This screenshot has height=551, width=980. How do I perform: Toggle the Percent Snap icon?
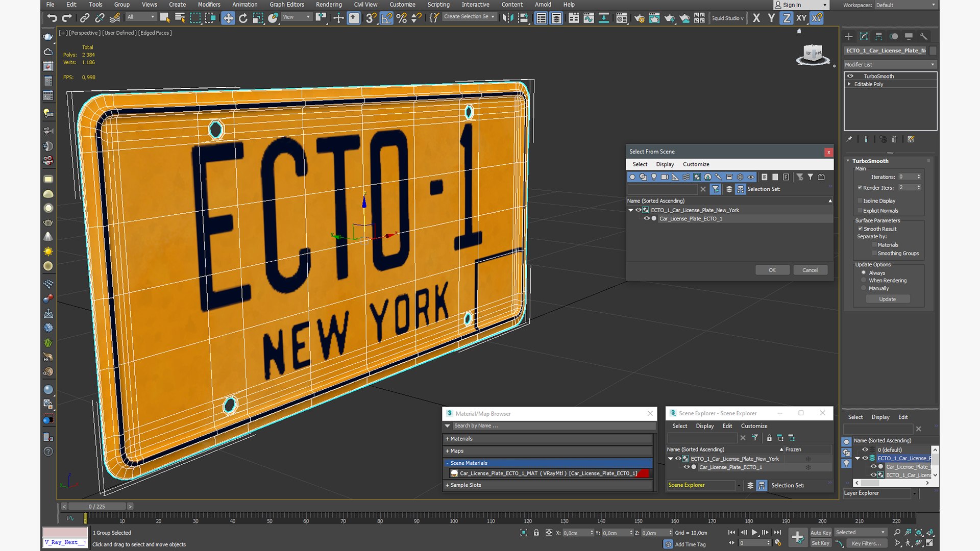pyautogui.click(x=402, y=18)
